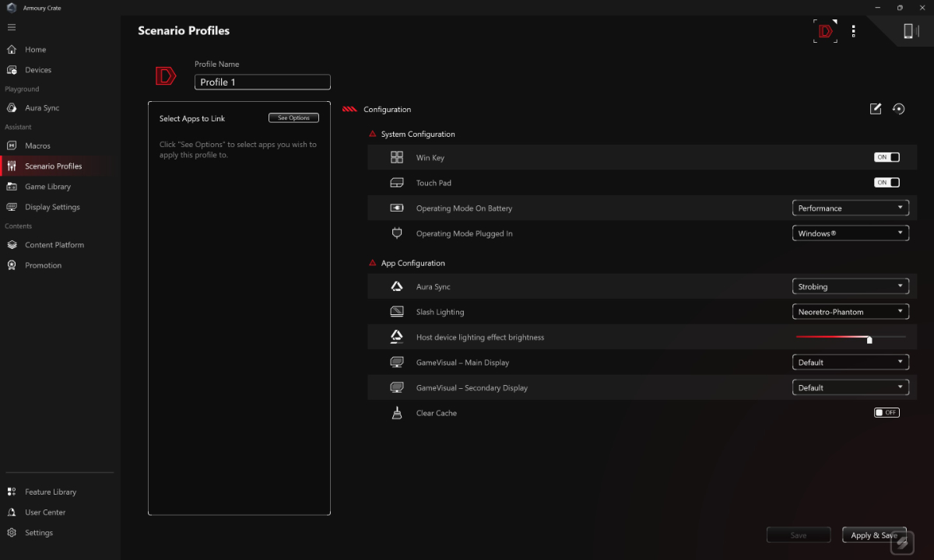Viewport: 934px width, 560px height.
Task: Click the Slash Lighting row icon
Action: pyautogui.click(x=397, y=312)
